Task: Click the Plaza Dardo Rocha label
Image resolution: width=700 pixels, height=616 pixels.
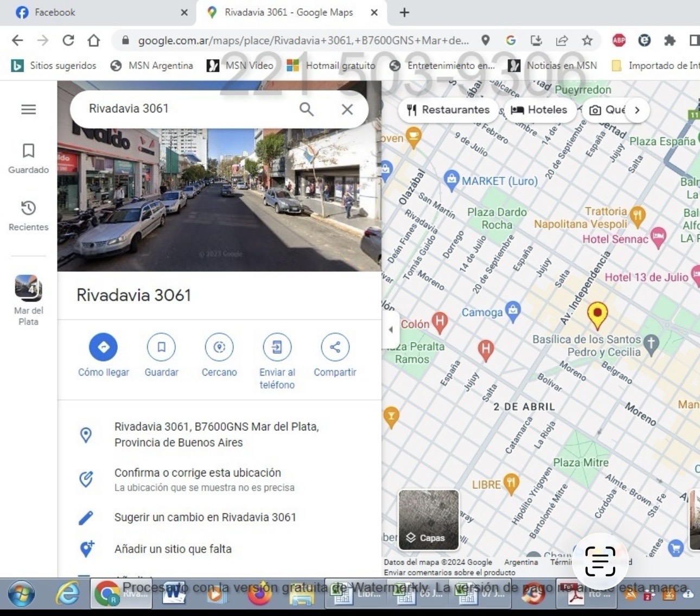Action: click(497, 218)
